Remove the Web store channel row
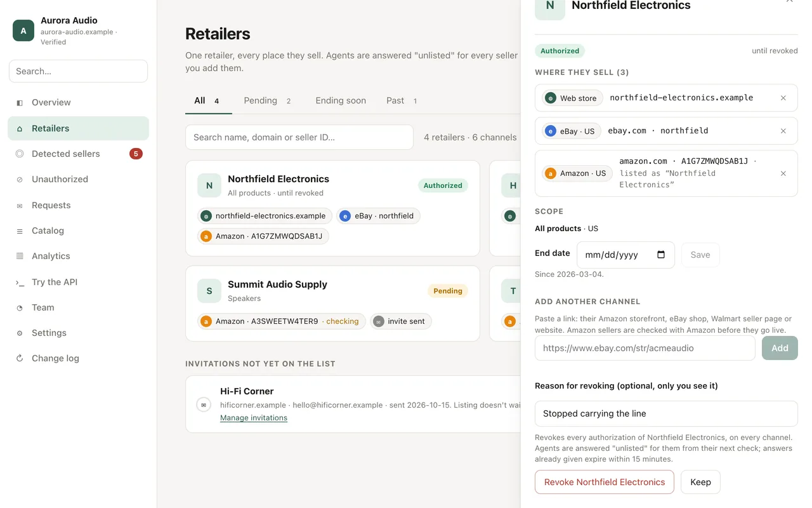The height and width of the screenshot is (508, 812). click(x=783, y=98)
